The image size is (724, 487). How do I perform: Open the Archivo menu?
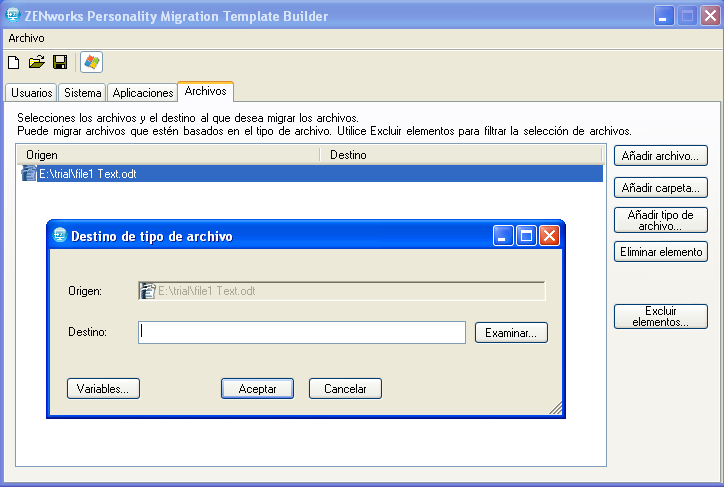click(x=26, y=38)
